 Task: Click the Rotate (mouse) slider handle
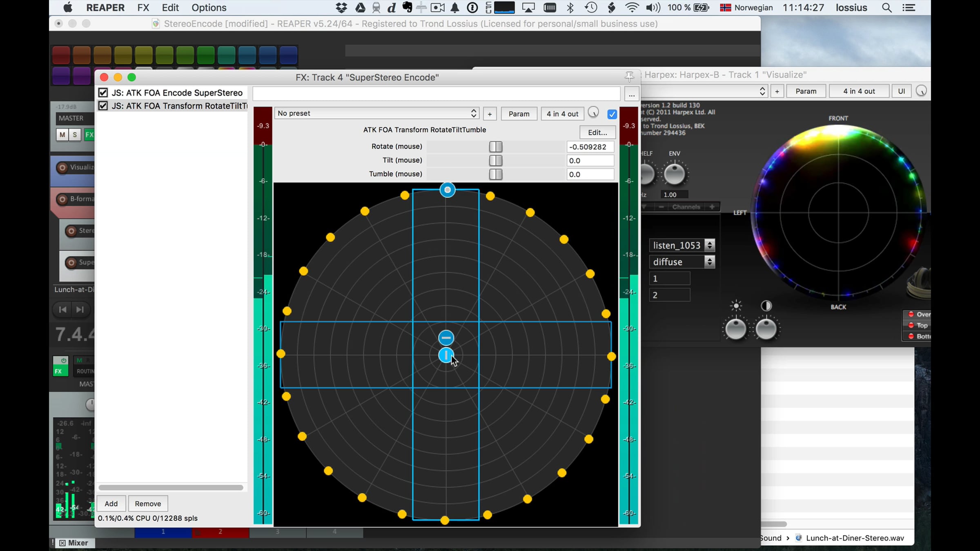click(496, 147)
